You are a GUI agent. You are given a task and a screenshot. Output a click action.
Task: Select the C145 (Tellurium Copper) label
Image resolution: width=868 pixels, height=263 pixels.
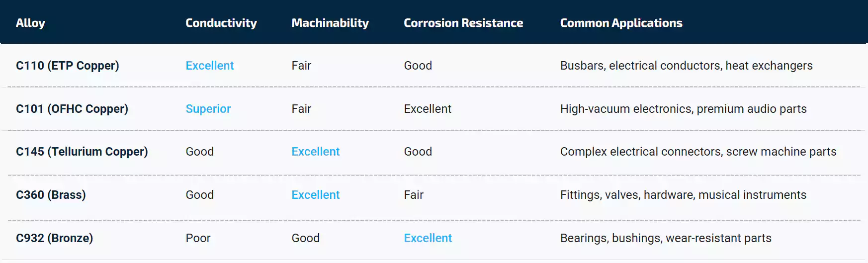82,152
